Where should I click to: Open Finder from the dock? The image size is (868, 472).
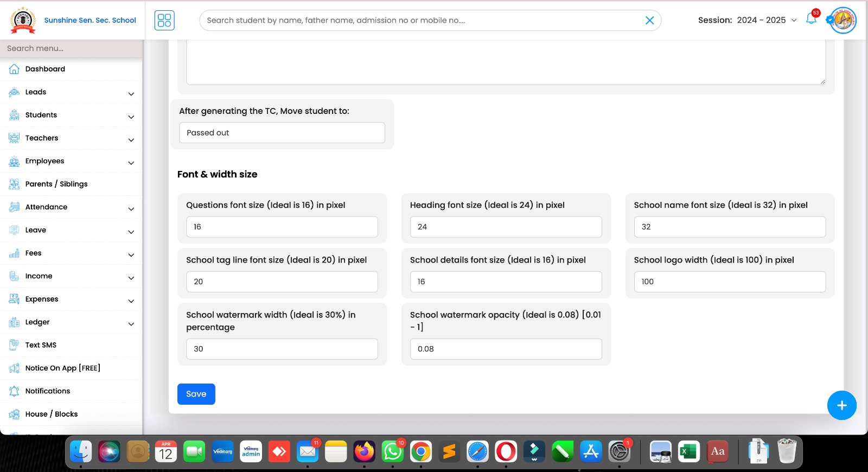81,451
